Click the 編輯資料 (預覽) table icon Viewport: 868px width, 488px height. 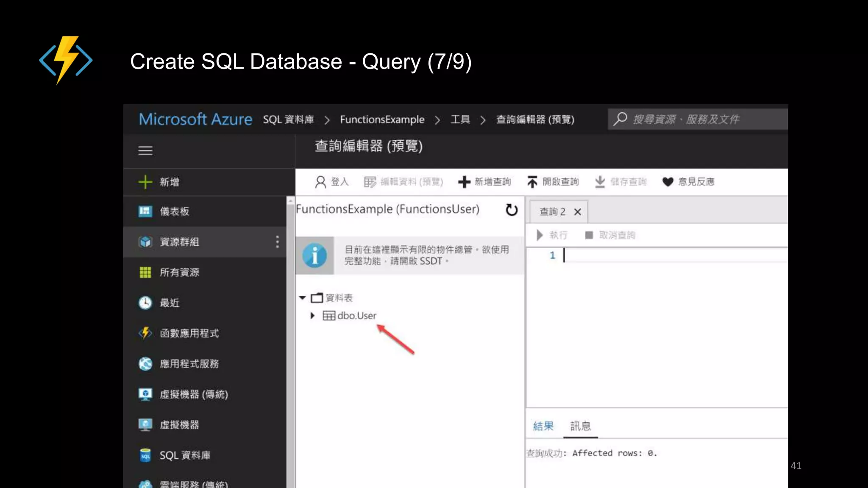pos(370,182)
